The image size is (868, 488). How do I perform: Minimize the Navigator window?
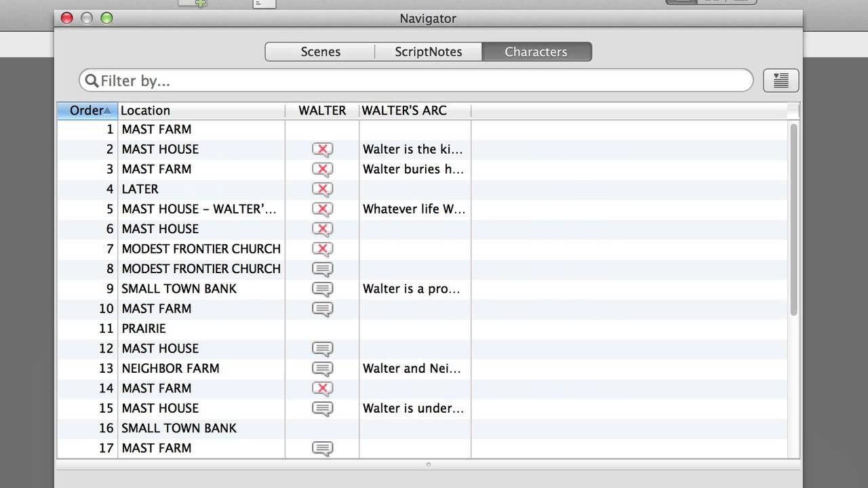(87, 18)
